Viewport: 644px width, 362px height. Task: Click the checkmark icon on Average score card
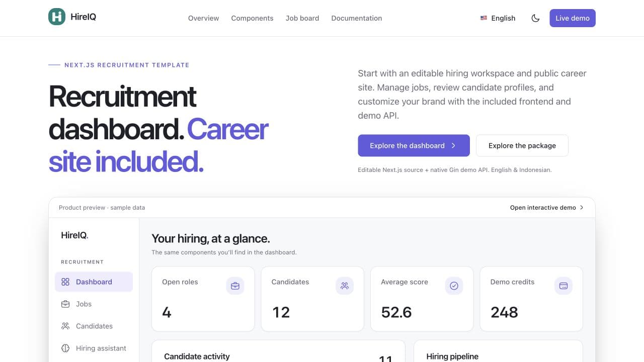454,286
